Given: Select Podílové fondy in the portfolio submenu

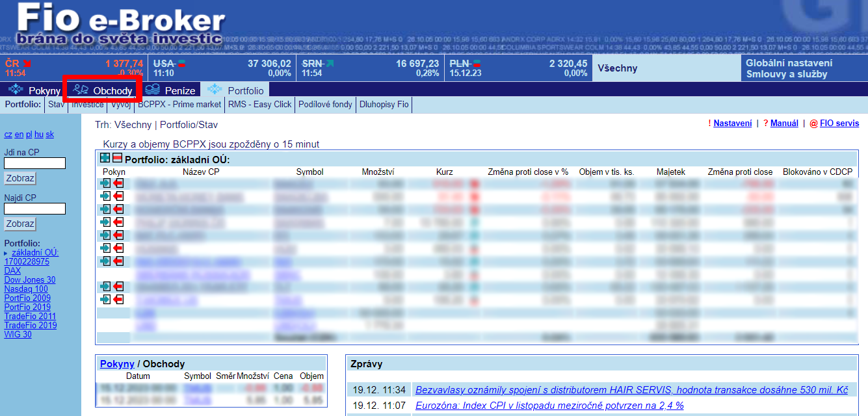Looking at the screenshot, I should [x=325, y=104].
